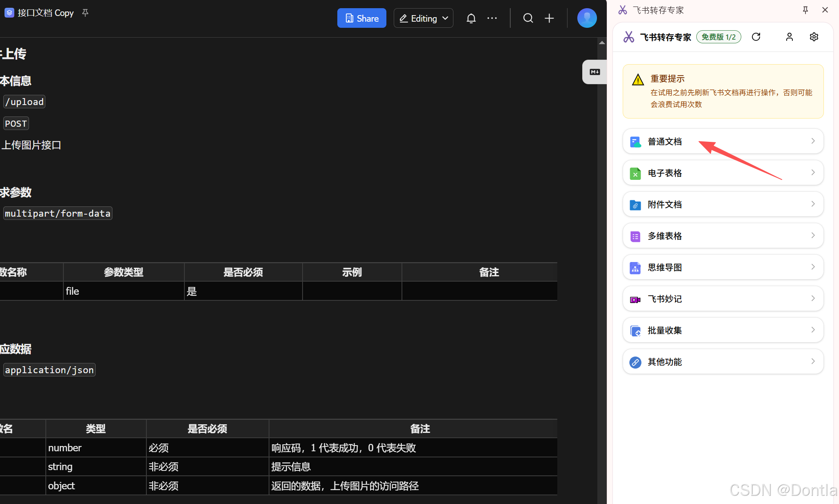Pin the 接口文档 Copy document title
The width and height of the screenshot is (839, 504).
tap(85, 13)
